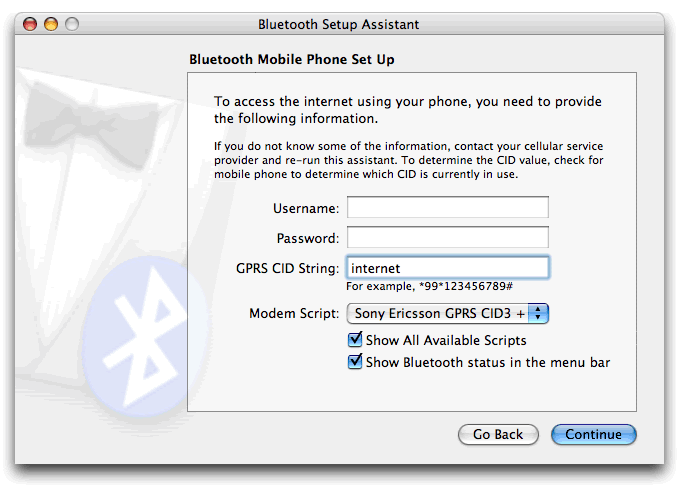Click the Bluetooth Mobile Phone Set Up heading
The image size is (683, 488).
pos(291,60)
